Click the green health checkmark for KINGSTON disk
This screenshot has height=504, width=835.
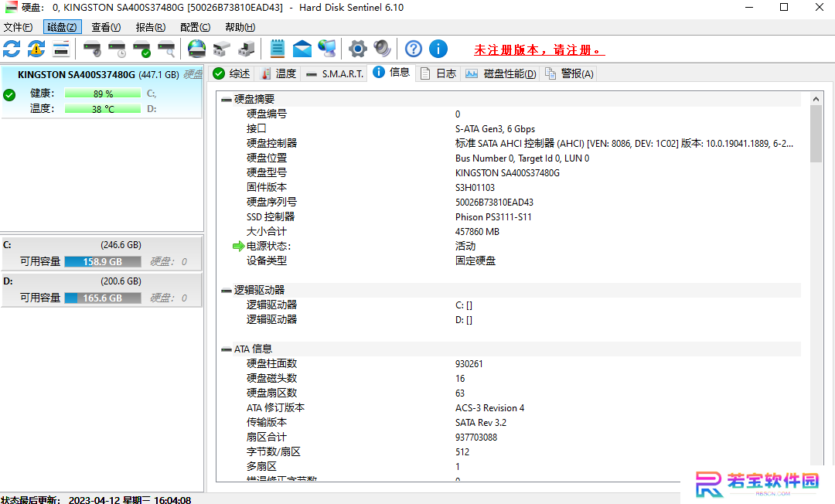pyautogui.click(x=9, y=95)
